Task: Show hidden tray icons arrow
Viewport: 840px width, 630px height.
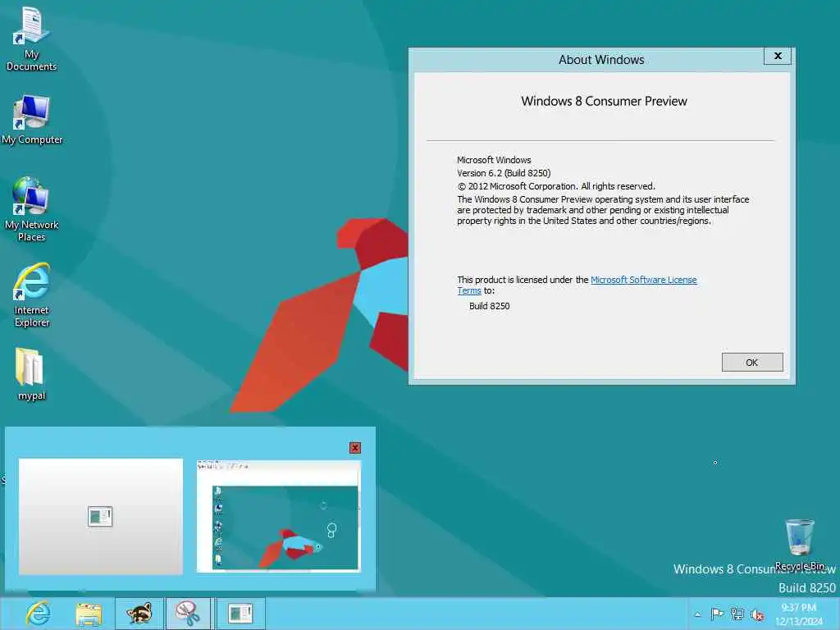Action: point(697,614)
